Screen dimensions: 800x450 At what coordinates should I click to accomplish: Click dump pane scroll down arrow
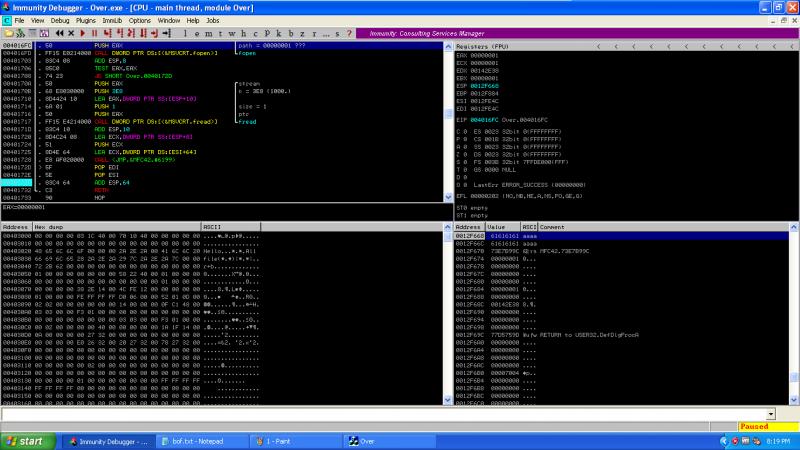[448, 400]
